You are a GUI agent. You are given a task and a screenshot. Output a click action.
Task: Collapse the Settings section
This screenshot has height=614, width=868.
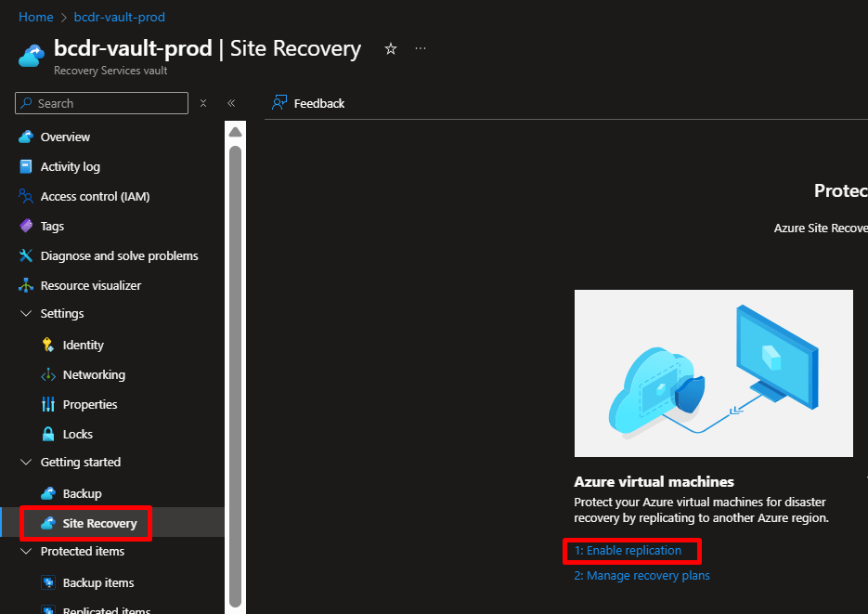tap(26, 314)
